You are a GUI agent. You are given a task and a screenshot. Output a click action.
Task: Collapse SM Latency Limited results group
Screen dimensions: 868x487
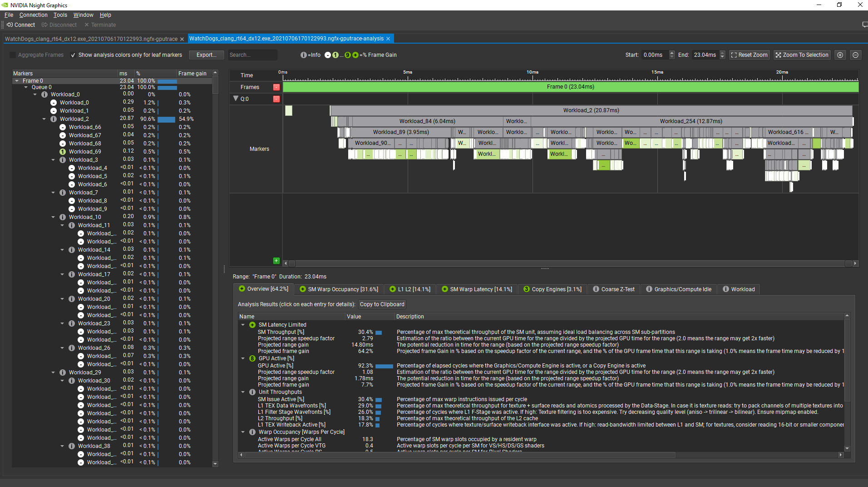tap(243, 325)
